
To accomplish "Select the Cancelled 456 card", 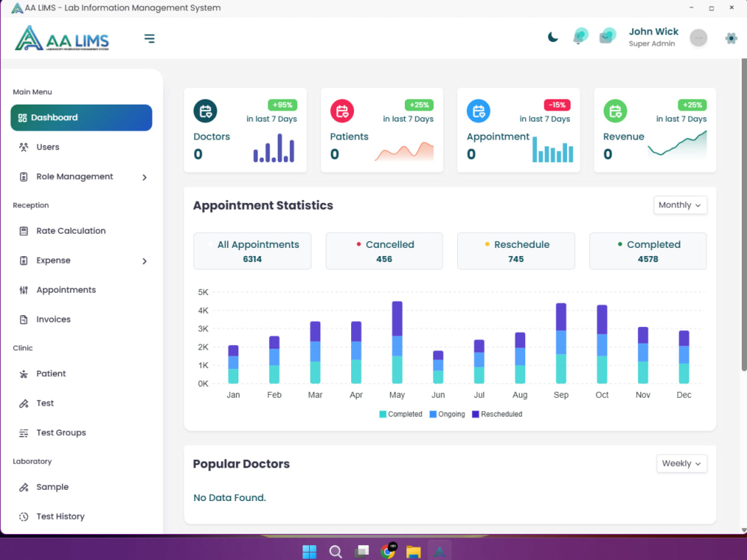I will [x=384, y=251].
